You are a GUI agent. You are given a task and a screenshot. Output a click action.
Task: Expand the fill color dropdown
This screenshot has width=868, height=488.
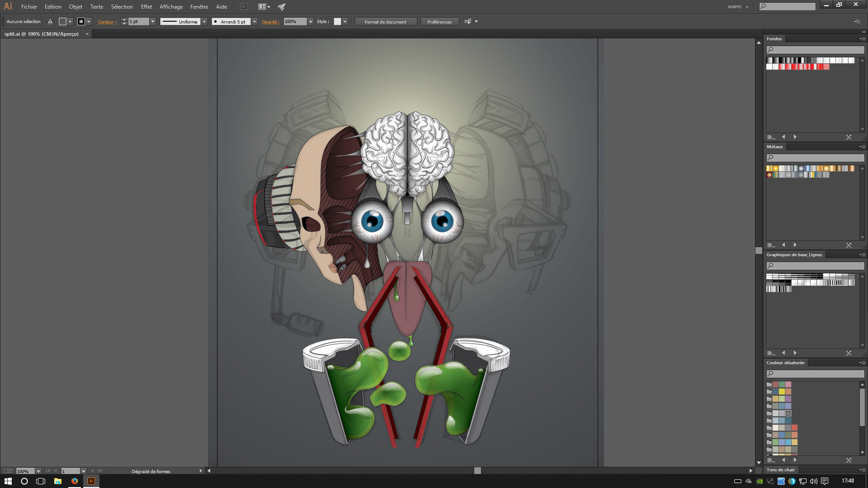point(70,22)
